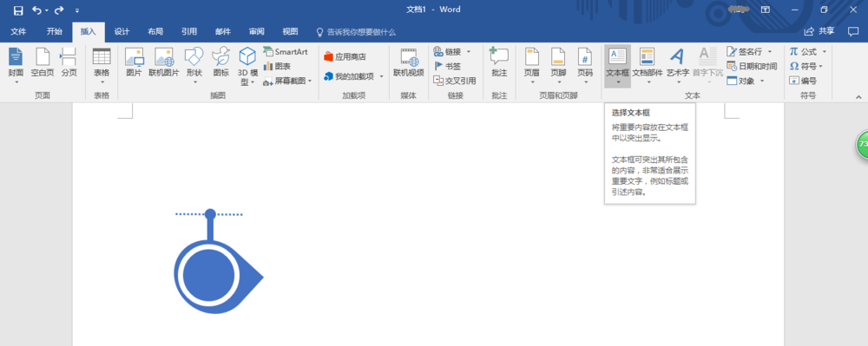The image size is (868, 346).
Task: Switch to the 视图 tab
Action: (x=290, y=31)
